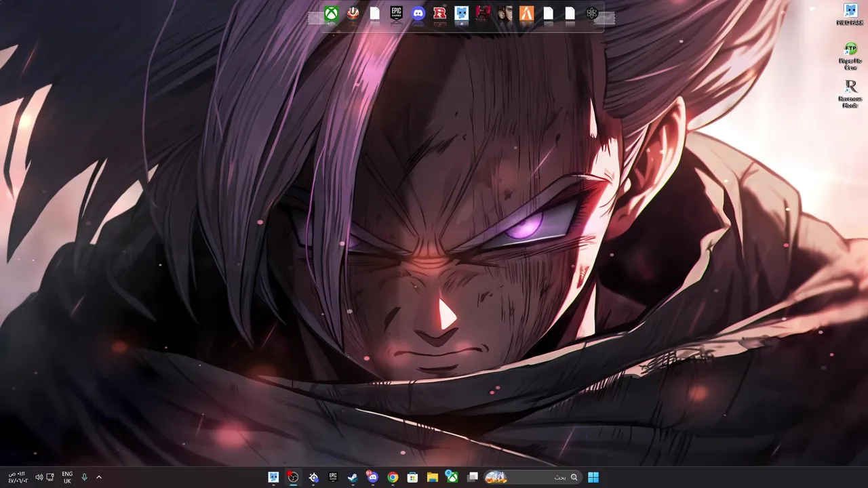The height and width of the screenshot is (488, 868).
Task: Open the atom icon app in the dock
Action: pyautogui.click(x=591, y=14)
